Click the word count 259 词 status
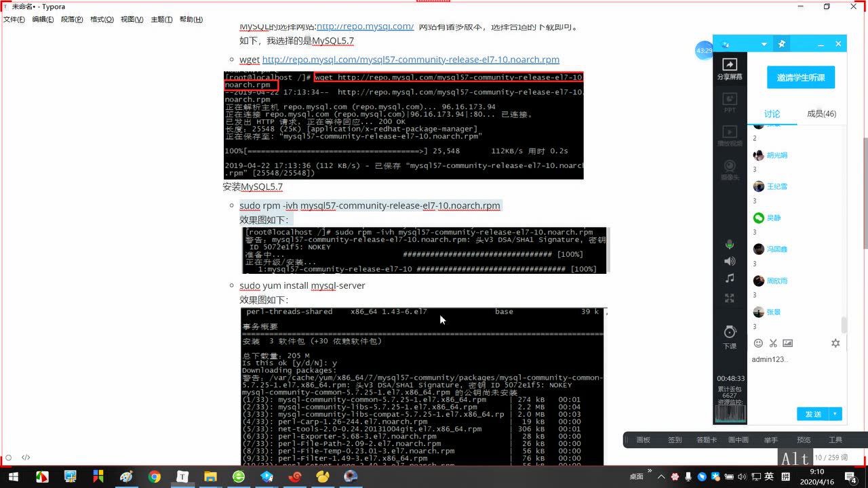Viewport: 868px width, 488px height. click(831, 458)
